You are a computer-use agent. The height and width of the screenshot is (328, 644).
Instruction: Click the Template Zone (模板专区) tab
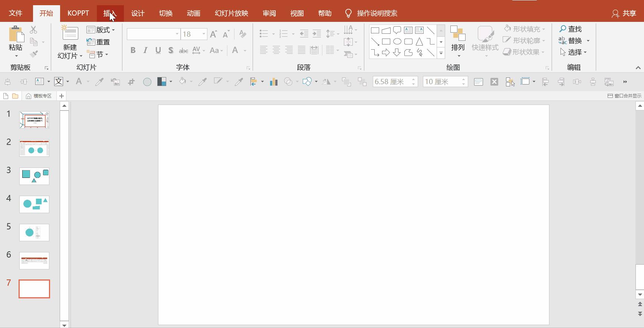click(x=39, y=96)
